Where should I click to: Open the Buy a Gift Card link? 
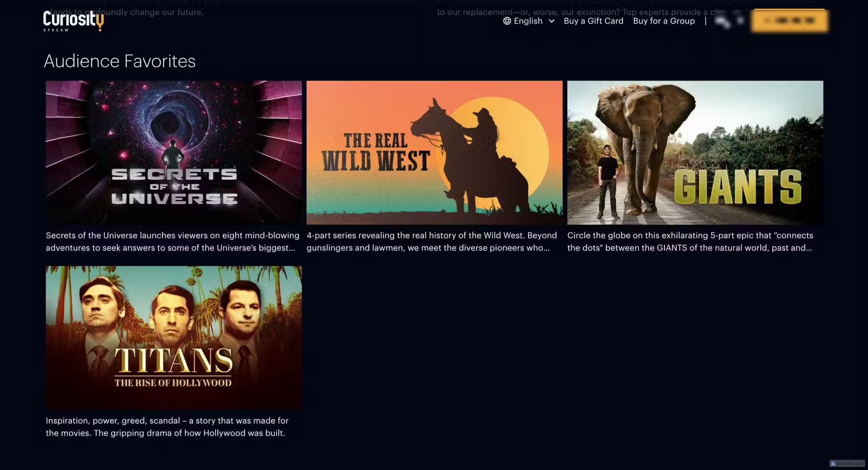pyautogui.click(x=593, y=21)
